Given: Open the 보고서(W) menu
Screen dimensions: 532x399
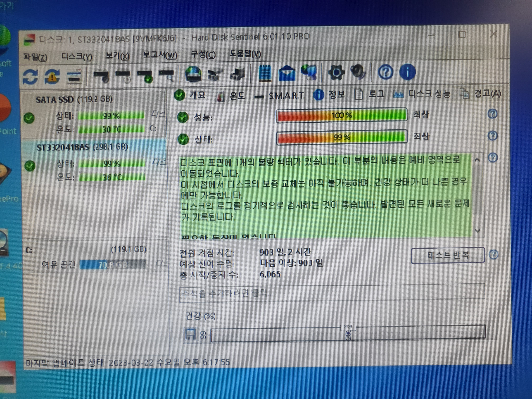Looking at the screenshot, I should [x=160, y=55].
